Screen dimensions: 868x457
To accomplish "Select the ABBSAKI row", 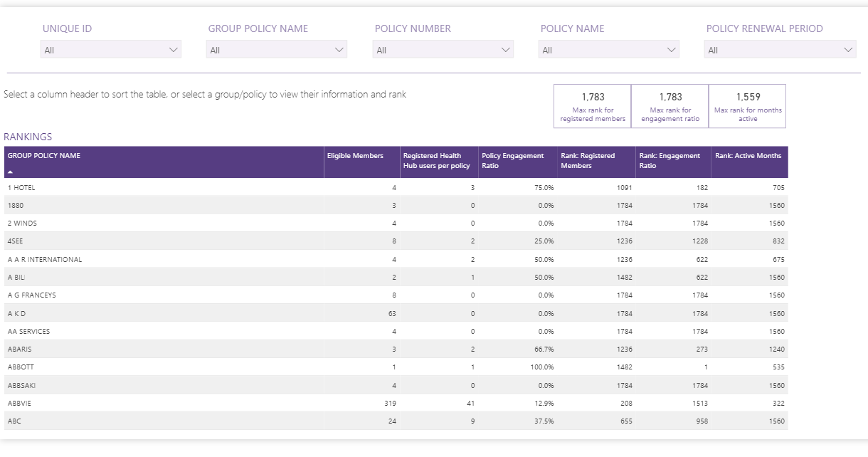I will pyautogui.click(x=396, y=385).
